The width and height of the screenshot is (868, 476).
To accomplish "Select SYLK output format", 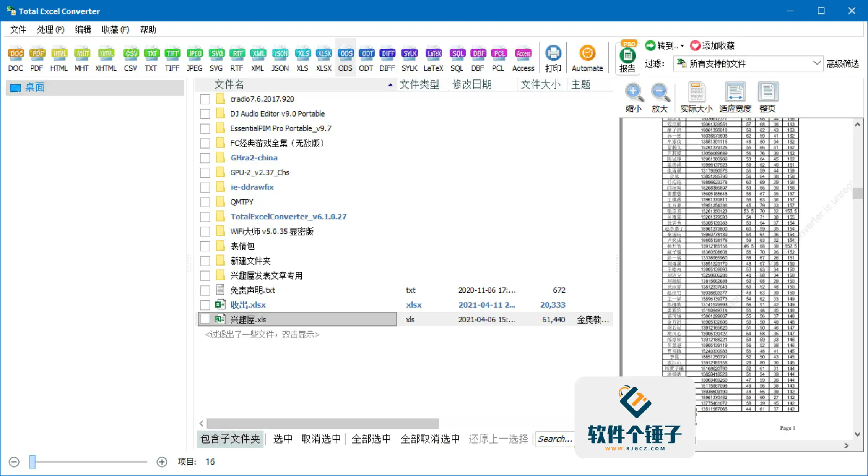I will point(410,58).
